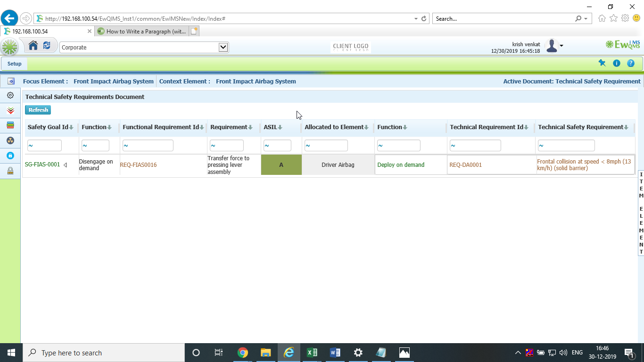Close the 192.168.100.54 browser tab
Viewport: 644px width, 362px height.
(90, 31)
